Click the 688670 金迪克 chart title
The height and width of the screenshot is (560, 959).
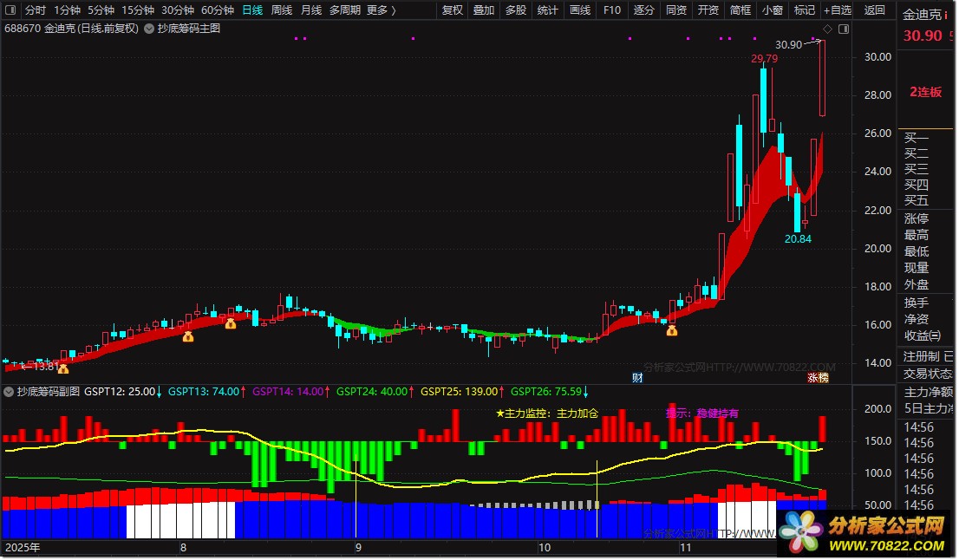72,29
